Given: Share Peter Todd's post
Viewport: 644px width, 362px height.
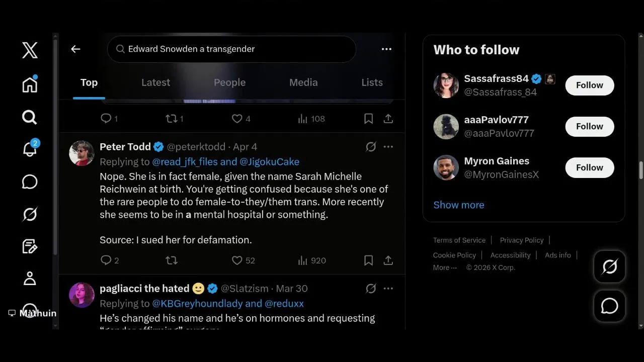Looking at the screenshot, I should pos(388,260).
